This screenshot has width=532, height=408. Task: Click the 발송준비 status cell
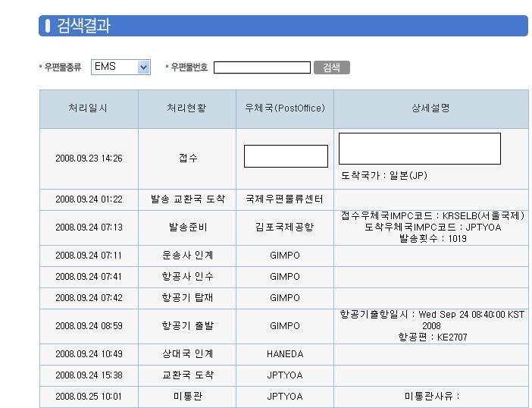click(x=188, y=227)
